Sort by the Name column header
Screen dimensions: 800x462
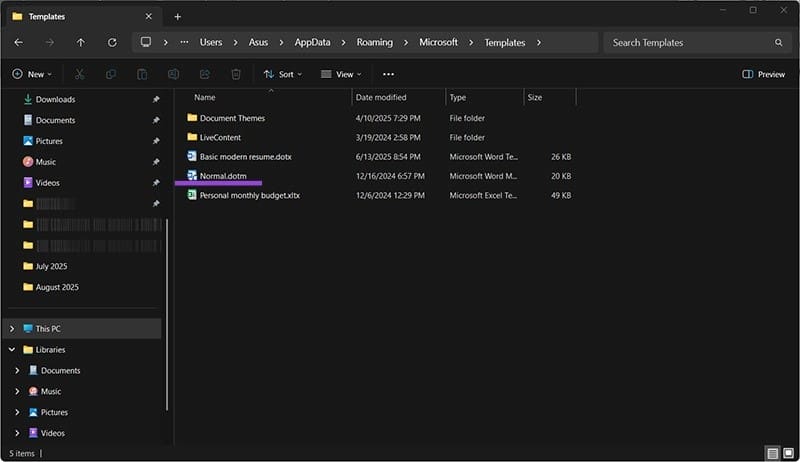pyautogui.click(x=205, y=97)
